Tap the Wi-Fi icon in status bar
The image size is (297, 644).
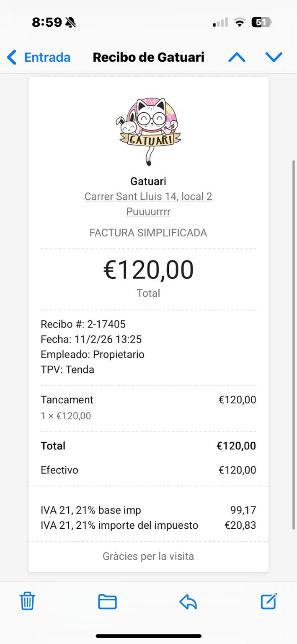coord(240,22)
